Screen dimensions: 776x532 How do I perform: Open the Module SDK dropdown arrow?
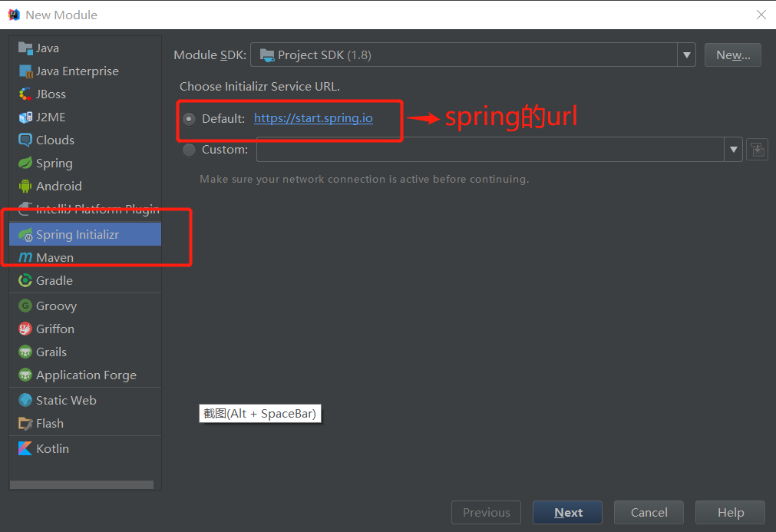coord(686,55)
